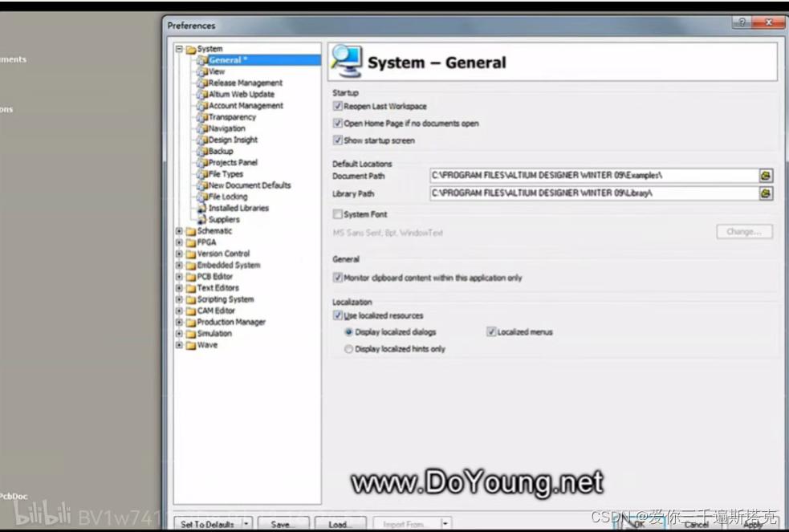Screen dimensions: 789x532
Task: Expand the Scripting System tree node
Action: [179, 299]
